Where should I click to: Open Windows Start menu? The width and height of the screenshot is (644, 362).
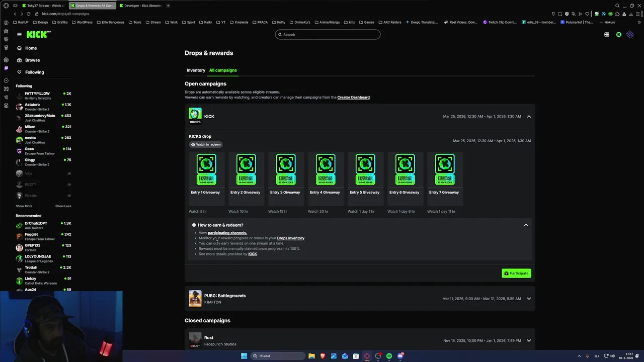pyautogui.click(x=244, y=356)
